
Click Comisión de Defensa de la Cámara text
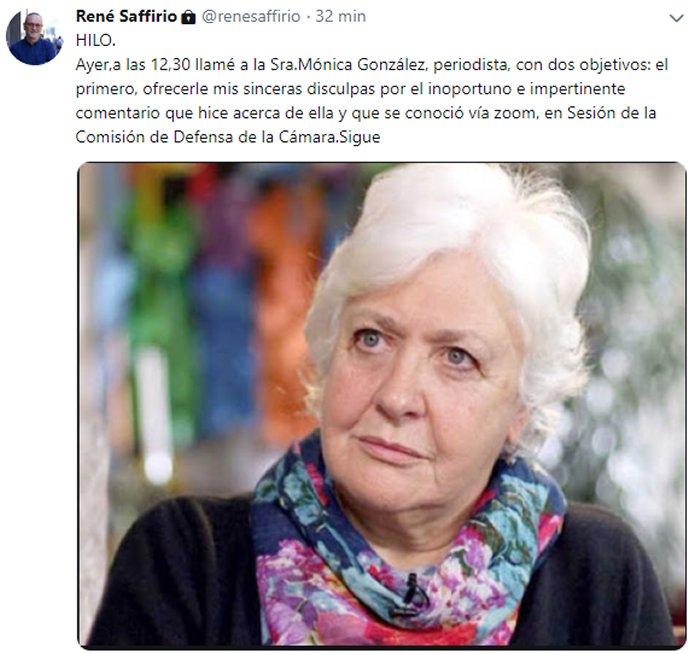point(205,137)
